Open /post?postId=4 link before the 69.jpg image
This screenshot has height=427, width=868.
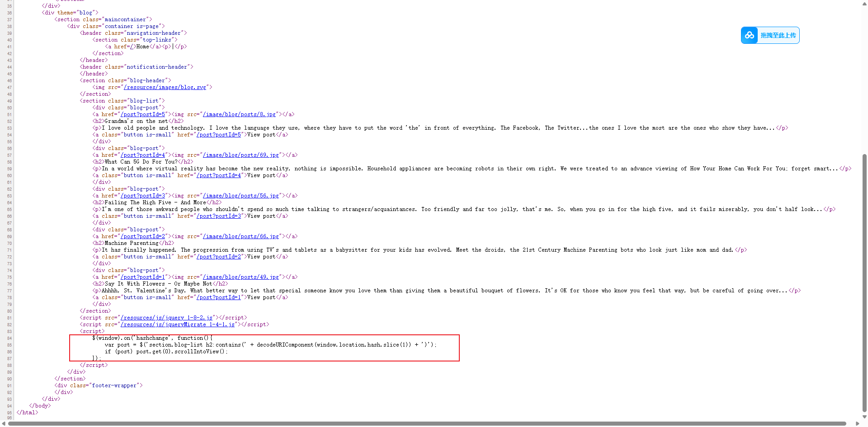(x=143, y=155)
